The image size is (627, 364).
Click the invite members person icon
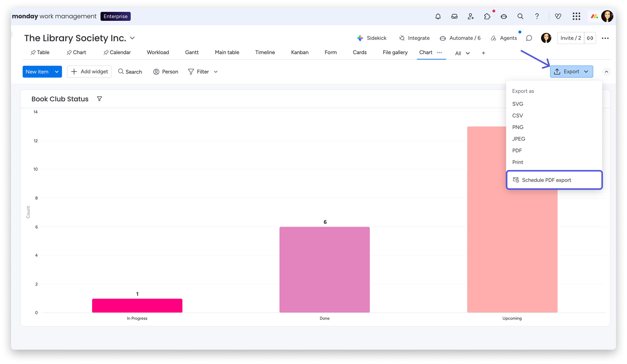coord(471,16)
